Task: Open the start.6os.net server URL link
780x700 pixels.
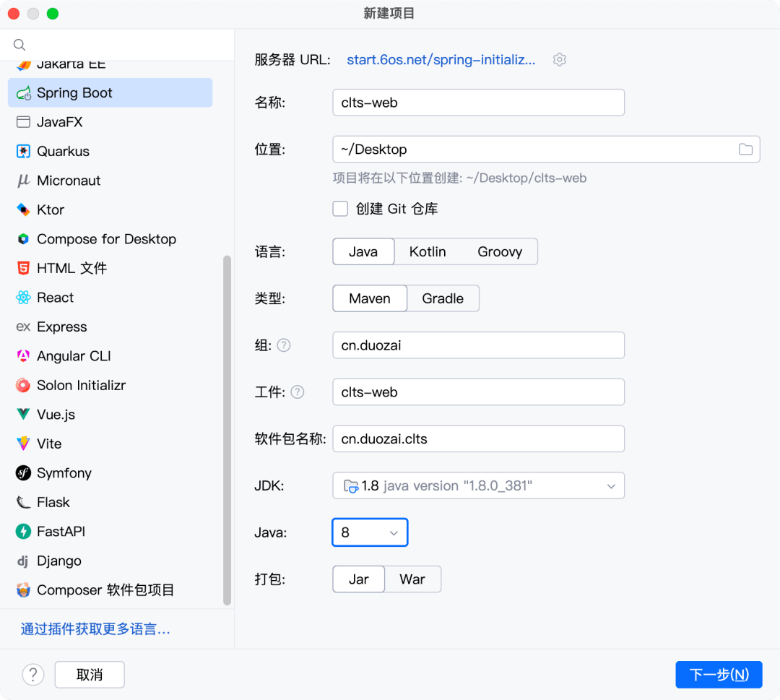Action: point(441,60)
